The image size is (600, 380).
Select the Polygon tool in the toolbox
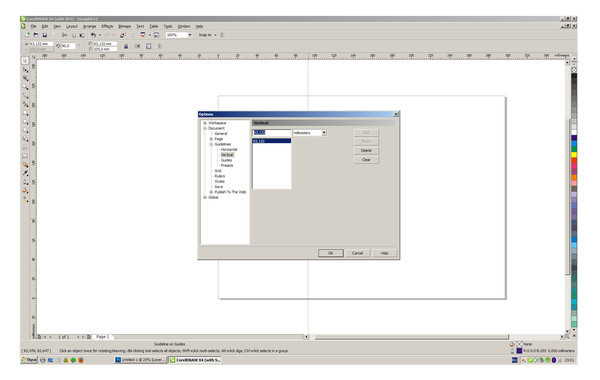point(25,130)
